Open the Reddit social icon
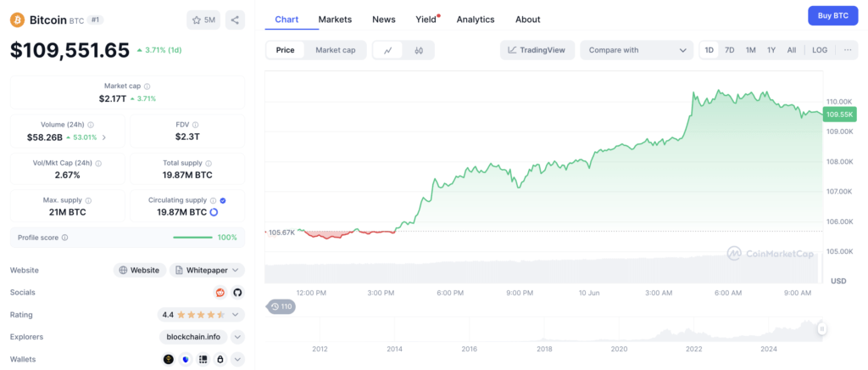 (220, 293)
